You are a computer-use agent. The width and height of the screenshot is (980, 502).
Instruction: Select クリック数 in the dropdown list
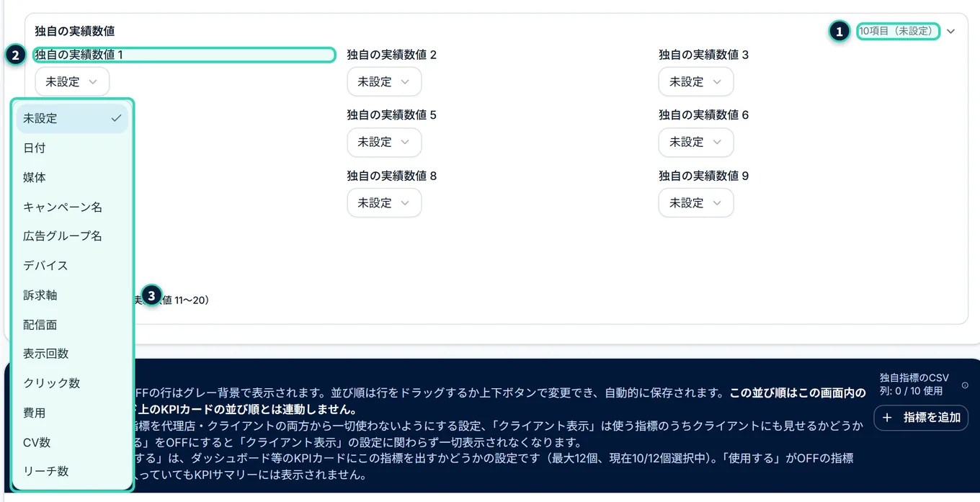(72, 383)
